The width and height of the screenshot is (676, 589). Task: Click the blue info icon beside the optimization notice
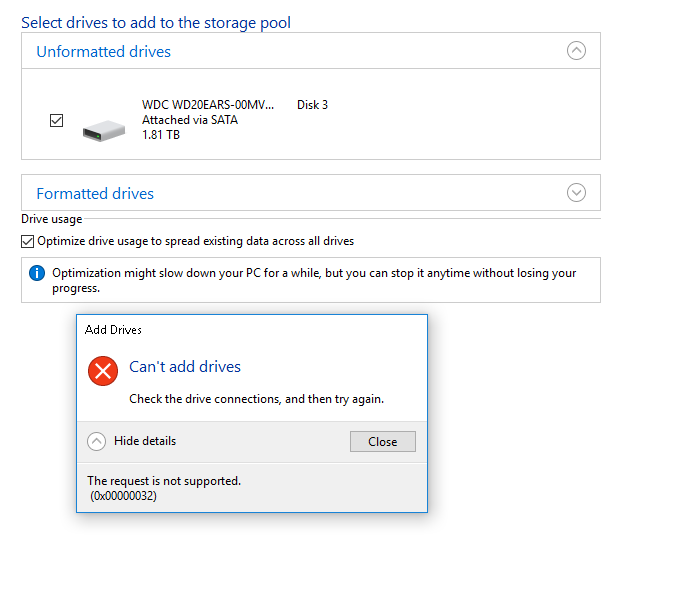pyautogui.click(x=37, y=273)
